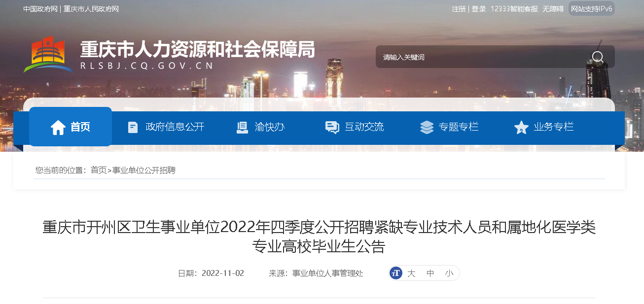The width and height of the screenshot is (644, 304).
Task: Click the 事业单位公开招聘 breadcrumb link
Action: click(144, 170)
